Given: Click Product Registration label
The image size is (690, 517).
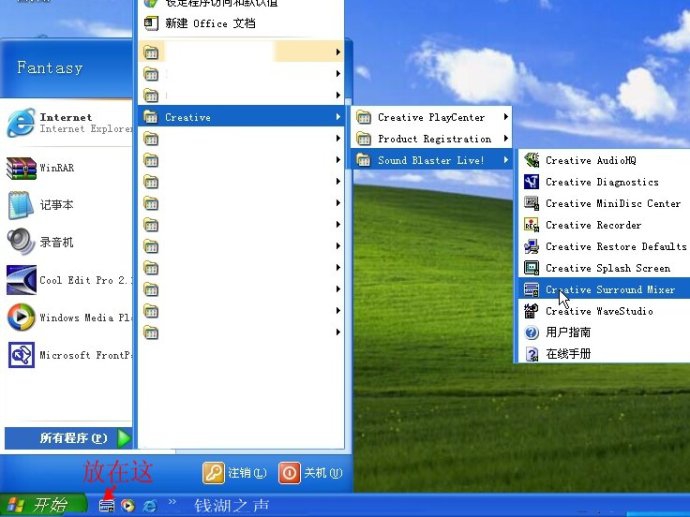Looking at the screenshot, I should [x=434, y=139].
